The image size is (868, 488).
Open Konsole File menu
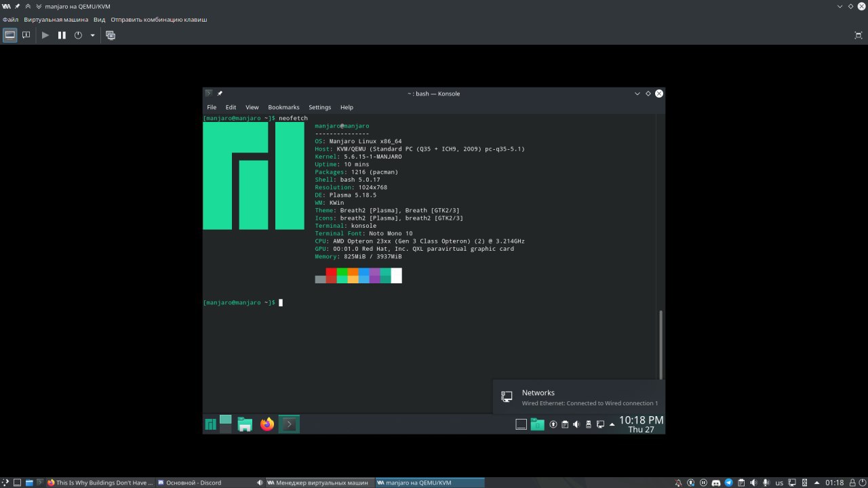pyautogui.click(x=212, y=107)
